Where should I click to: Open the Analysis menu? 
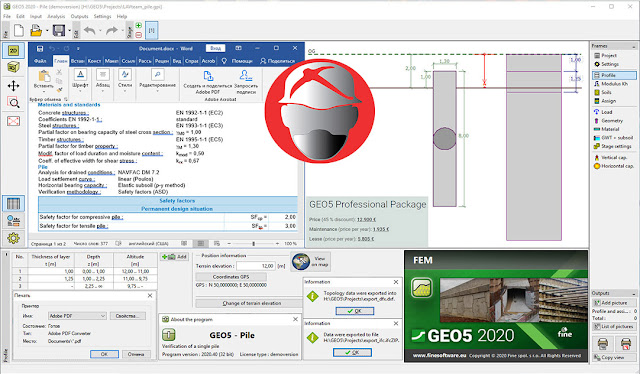pyautogui.click(x=56, y=16)
